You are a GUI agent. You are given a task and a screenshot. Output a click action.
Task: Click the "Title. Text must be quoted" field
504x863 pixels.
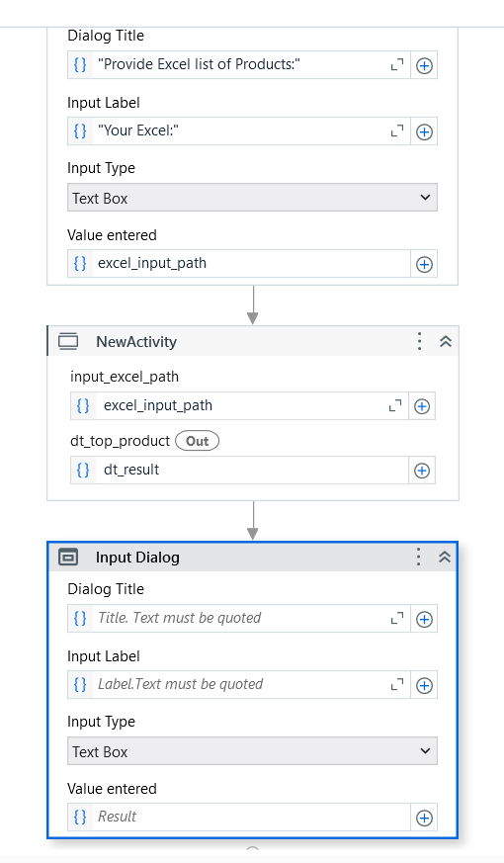pos(239,619)
